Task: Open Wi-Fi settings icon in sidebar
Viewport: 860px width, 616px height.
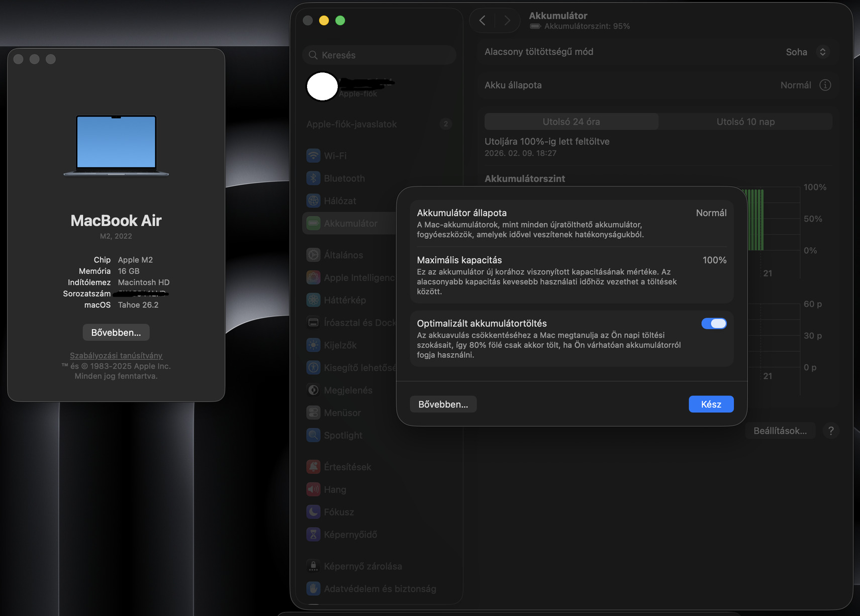Action: coord(314,156)
